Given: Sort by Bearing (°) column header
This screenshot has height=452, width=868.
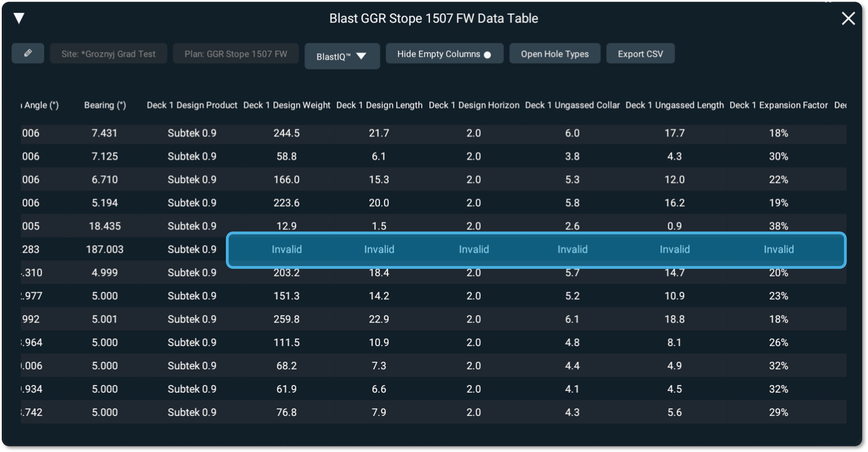Looking at the screenshot, I should click(x=105, y=105).
